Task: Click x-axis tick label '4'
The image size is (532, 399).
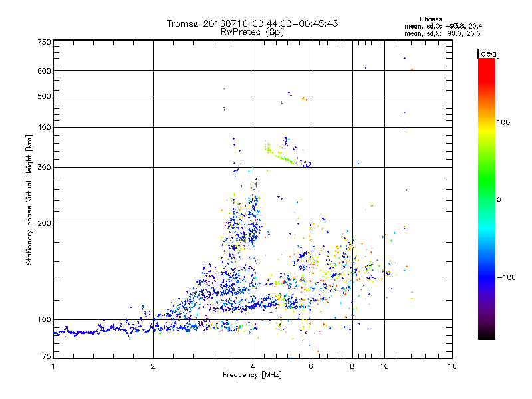Action: coord(253,366)
